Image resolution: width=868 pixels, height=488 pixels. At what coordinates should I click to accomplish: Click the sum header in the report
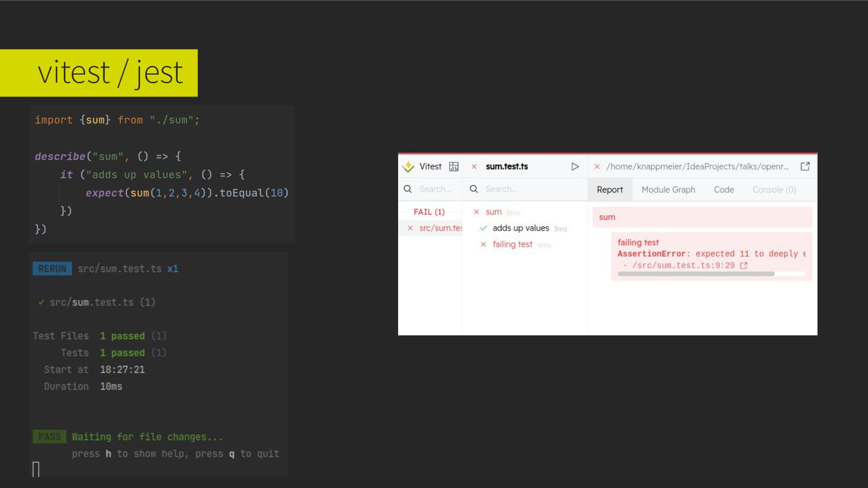pos(702,217)
